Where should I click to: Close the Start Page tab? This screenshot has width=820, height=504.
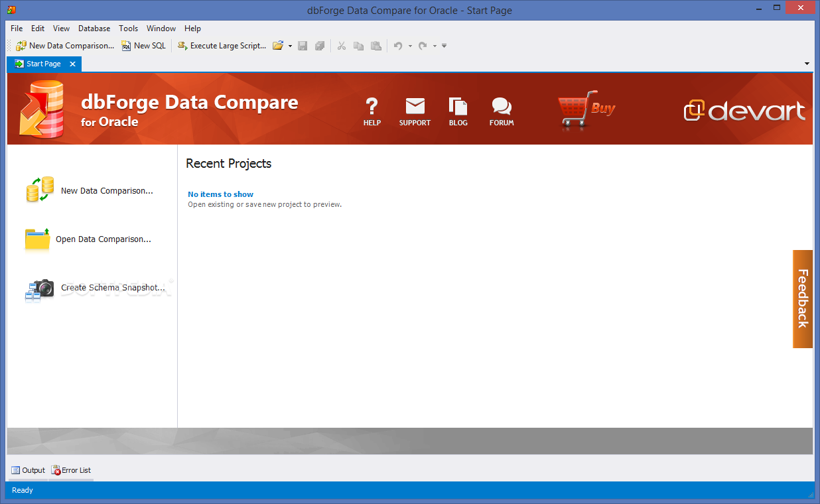73,64
